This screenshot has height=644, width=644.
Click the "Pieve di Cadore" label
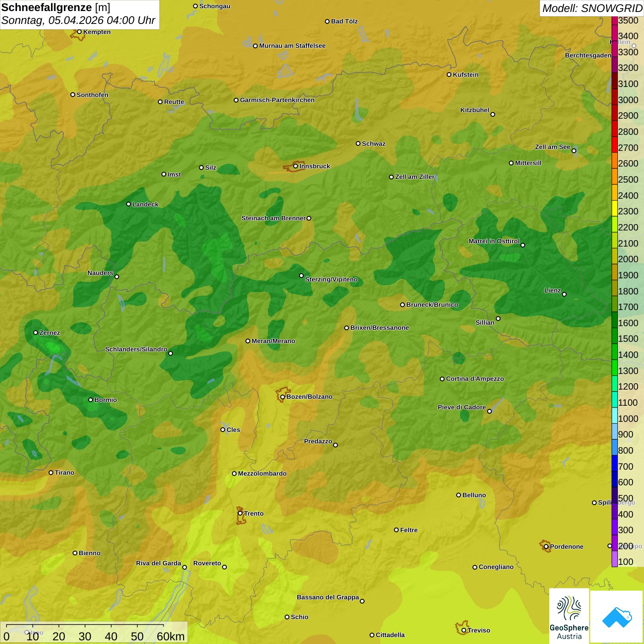click(462, 407)
